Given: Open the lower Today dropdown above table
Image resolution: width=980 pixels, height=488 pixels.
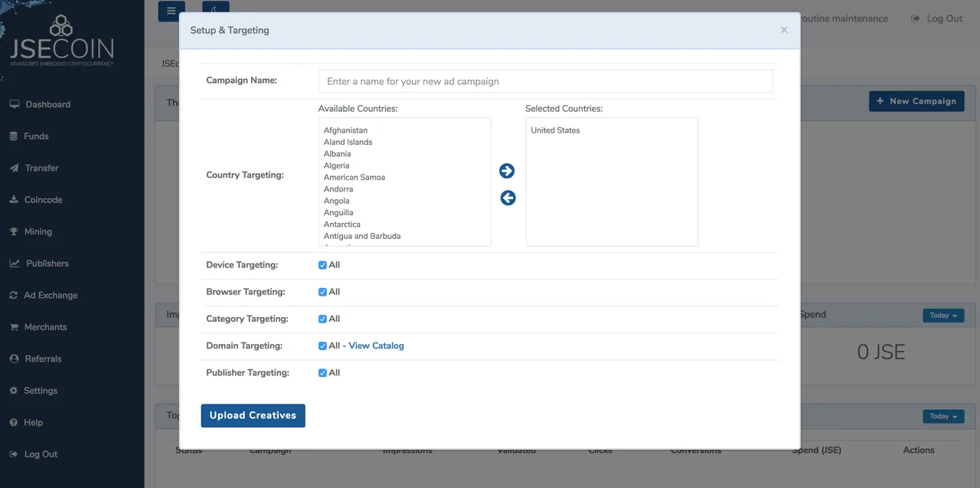Looking at the screenshot, I should click(x=943, y=417).
